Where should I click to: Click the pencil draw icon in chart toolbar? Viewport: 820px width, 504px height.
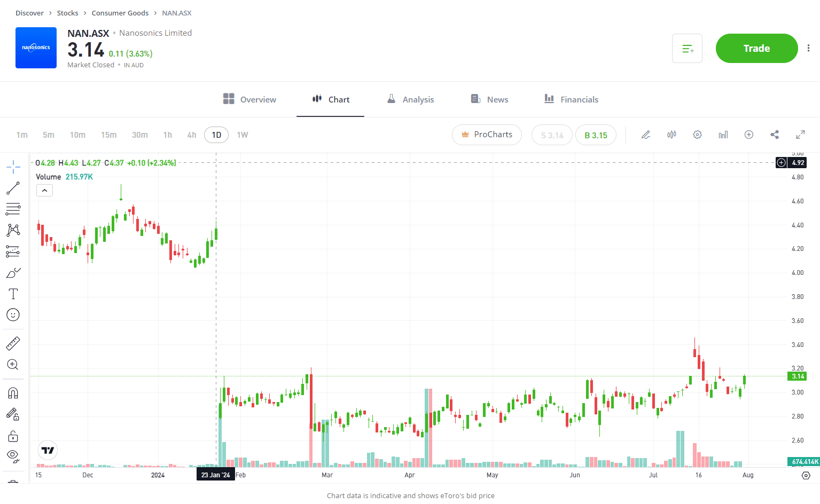click(x=646, y=135)
